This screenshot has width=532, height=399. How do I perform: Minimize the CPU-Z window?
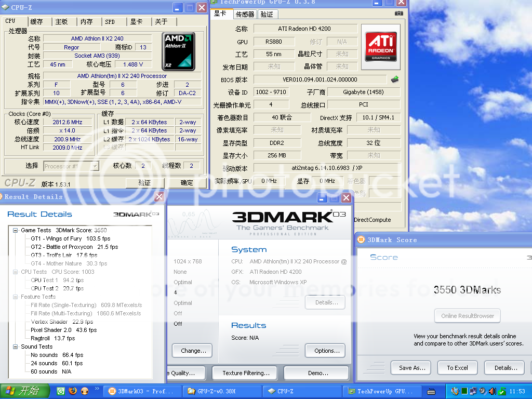click(x=178, y=7)
